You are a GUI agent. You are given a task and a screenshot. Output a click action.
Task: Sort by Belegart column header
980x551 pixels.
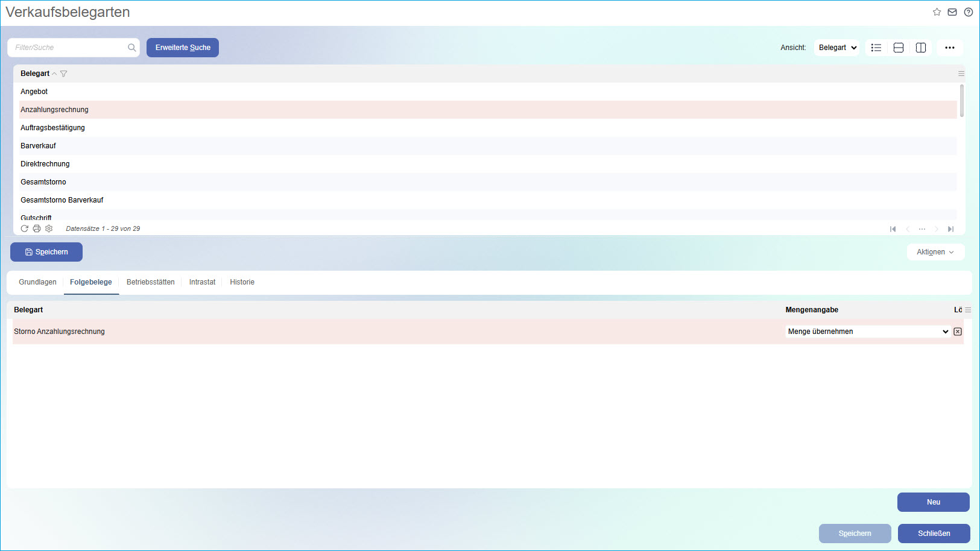35,74
